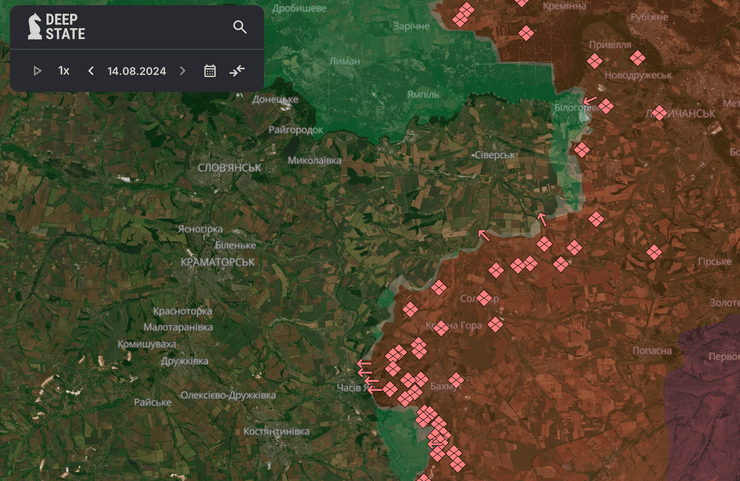The width and height of the screenshot is (740, 481).
Task: Click the Слов'янськ city label
Action: 229,168
